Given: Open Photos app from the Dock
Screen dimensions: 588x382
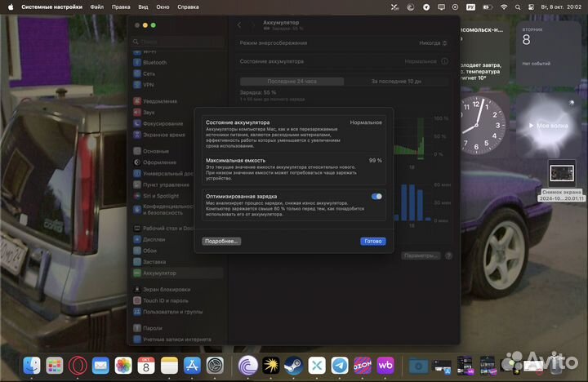Looking at the screenshot, I should tap(123, 366).
